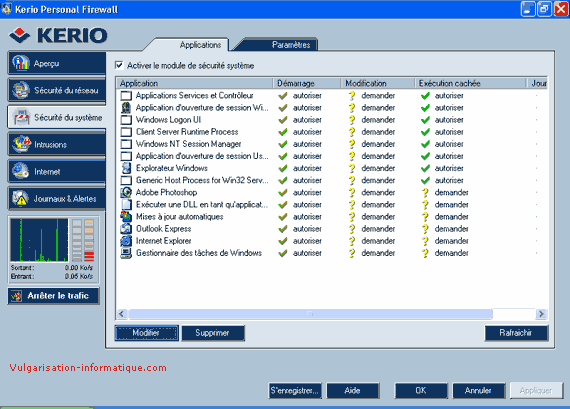Select Mises à jour automatiques row name
This screenshot has height=409, width=570.
pos(180,217)
